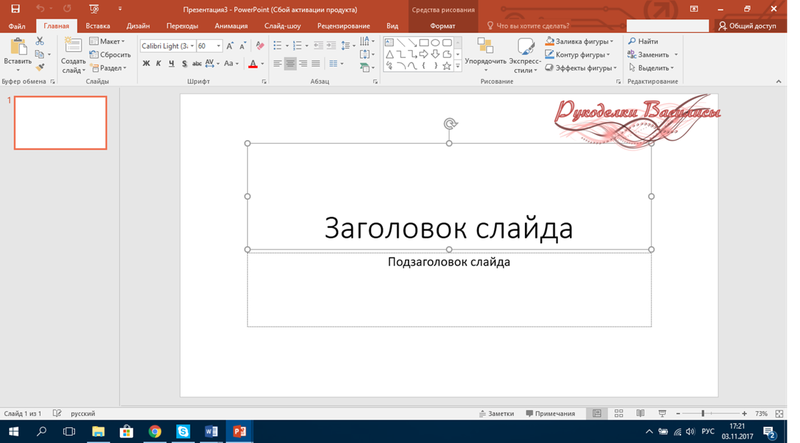Click the Сбросить (Reset) button
The image size is (800, 443).
click(x=110, y=55)
